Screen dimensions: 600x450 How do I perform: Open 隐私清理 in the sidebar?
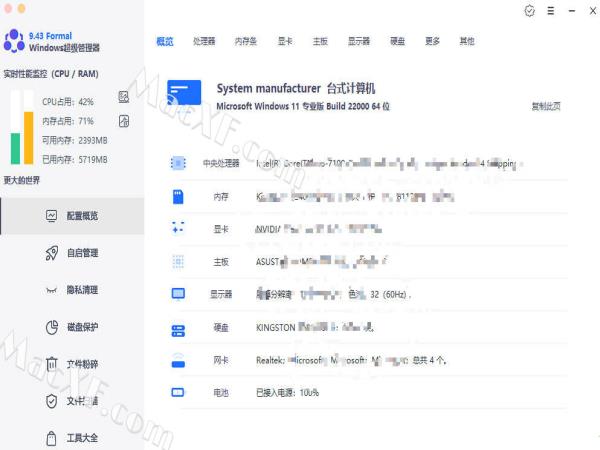coord(72,290)
